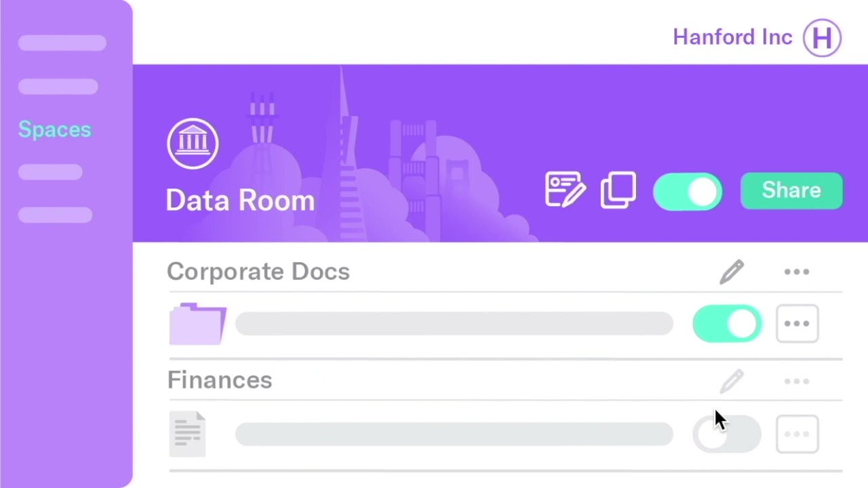Click the Hanford Inc 'H' avatar
The height and width of the screenshot is (488, 868).
[822, 37]
